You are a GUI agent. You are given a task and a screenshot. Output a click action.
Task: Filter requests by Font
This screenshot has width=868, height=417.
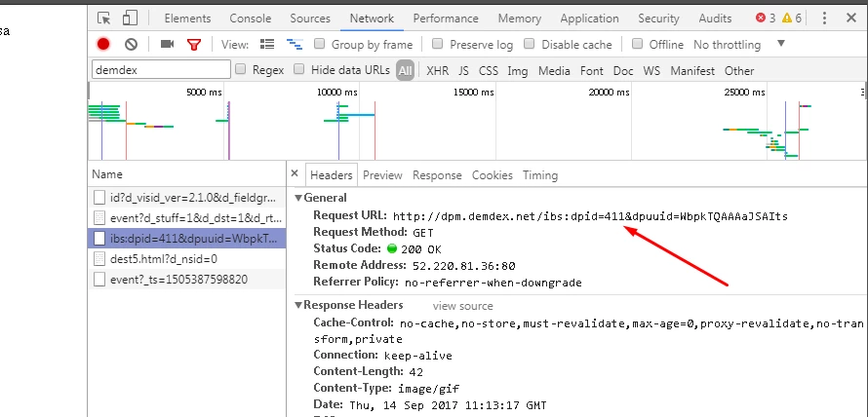point(591,71)
